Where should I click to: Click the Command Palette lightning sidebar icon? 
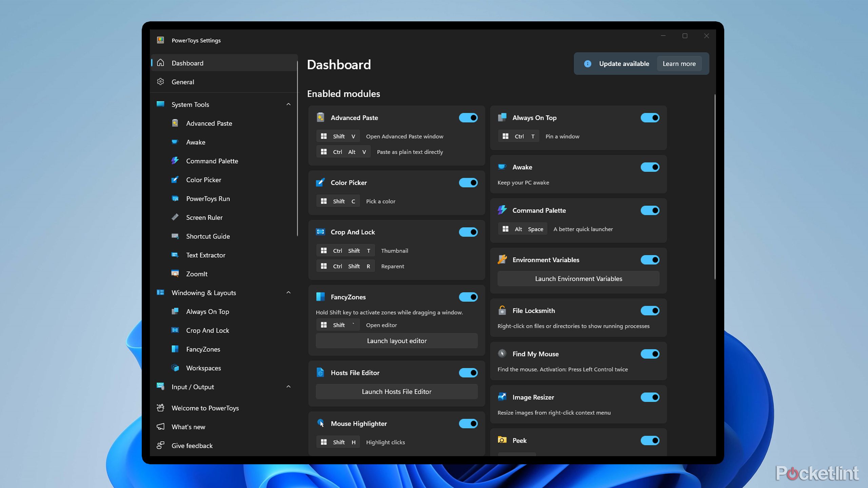(x=175, y=161)
